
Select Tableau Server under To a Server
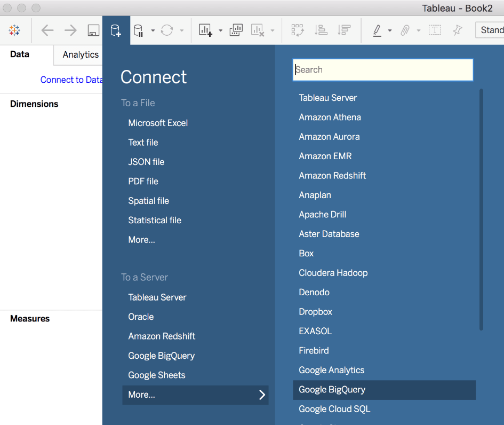point(157,297)
